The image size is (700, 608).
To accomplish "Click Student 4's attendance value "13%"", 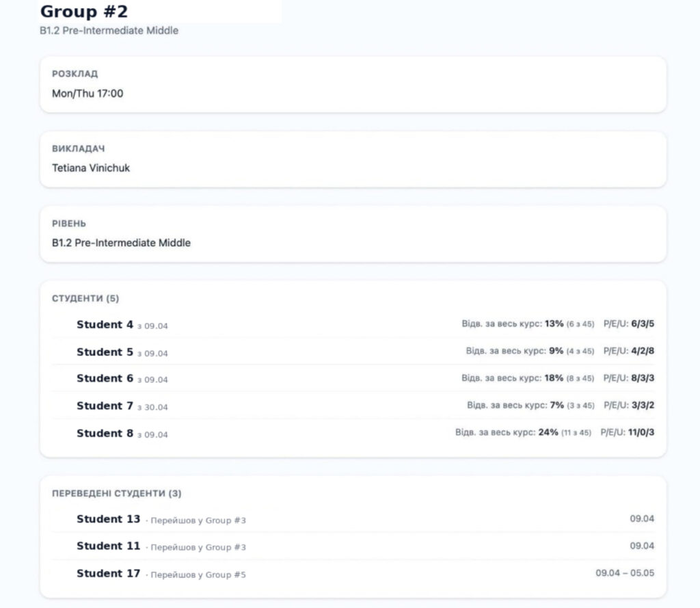I will click(x=554, y=323).
